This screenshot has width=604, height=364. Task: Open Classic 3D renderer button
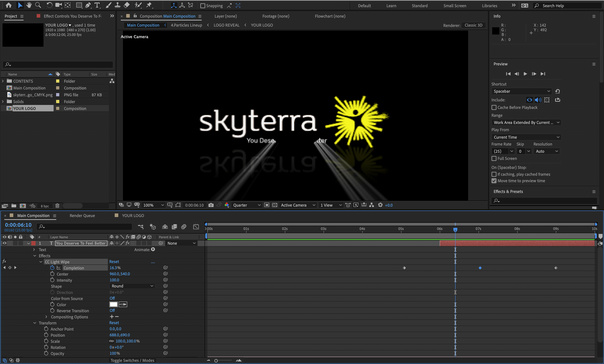click(473, 25)
